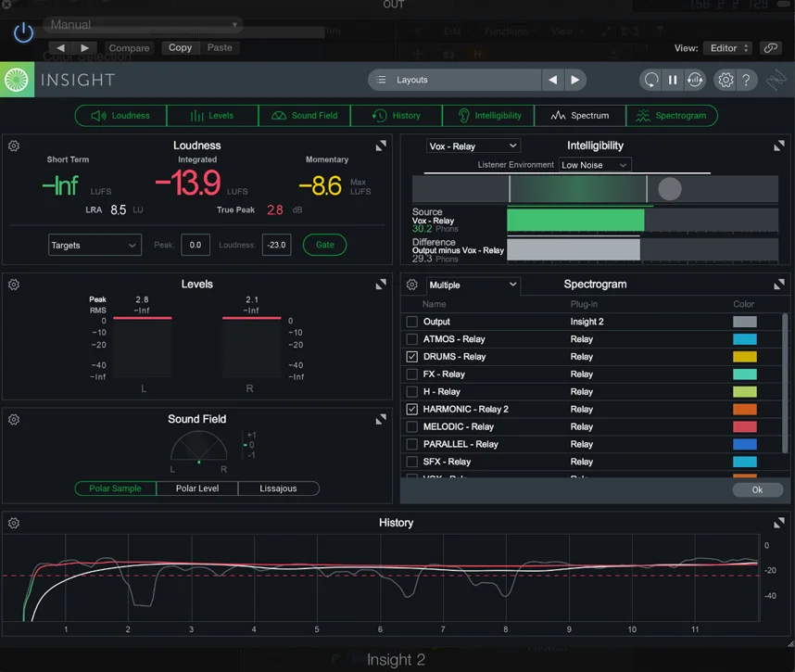Select the Polar Sample view

click(x=115, y=488)
